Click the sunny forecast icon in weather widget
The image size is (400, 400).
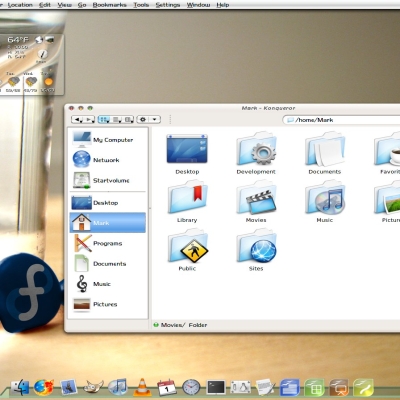[48, 82]
